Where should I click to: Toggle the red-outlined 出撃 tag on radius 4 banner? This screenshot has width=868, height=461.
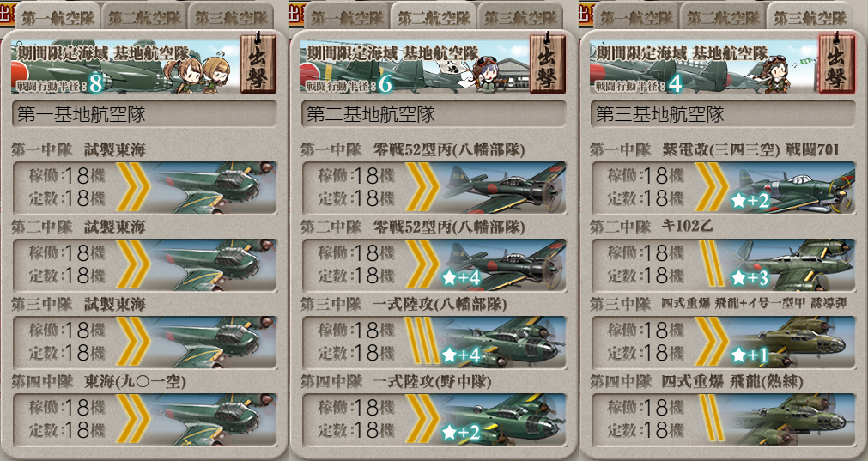[x=836, y=63]
